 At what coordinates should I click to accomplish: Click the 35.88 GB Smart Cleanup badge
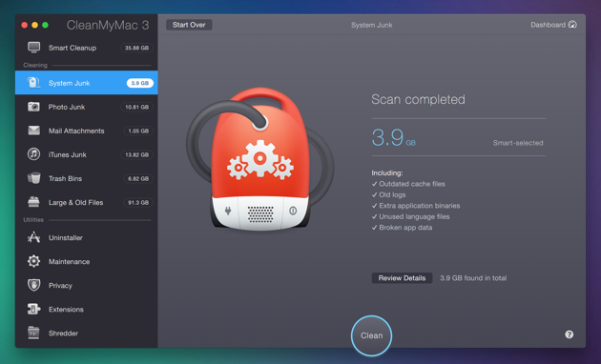tap(136, 48)
